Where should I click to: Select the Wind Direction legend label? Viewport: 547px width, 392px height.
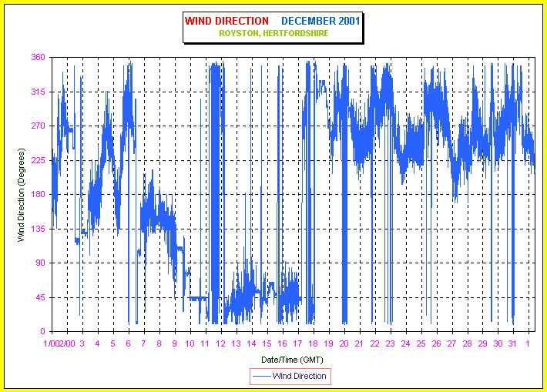tap(300, 376)
